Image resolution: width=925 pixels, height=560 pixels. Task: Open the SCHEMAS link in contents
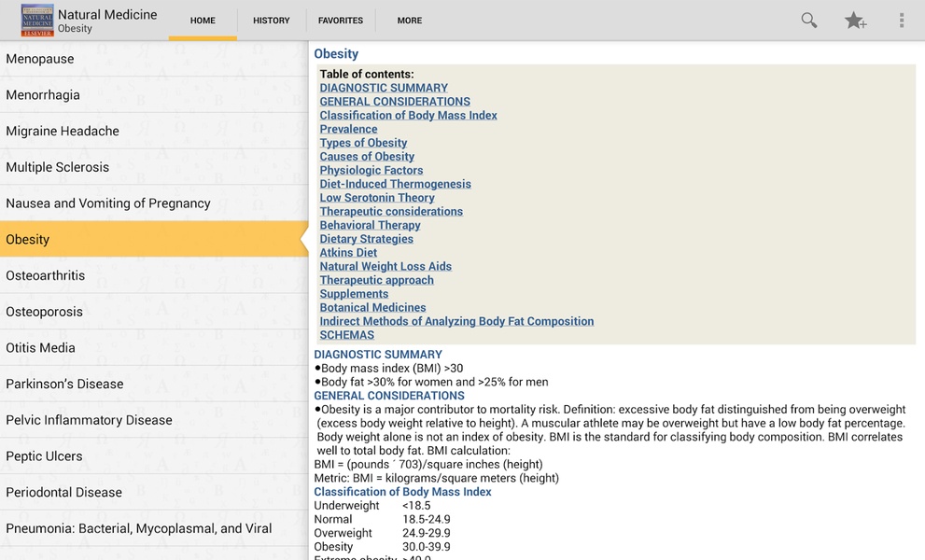point(347,335)
